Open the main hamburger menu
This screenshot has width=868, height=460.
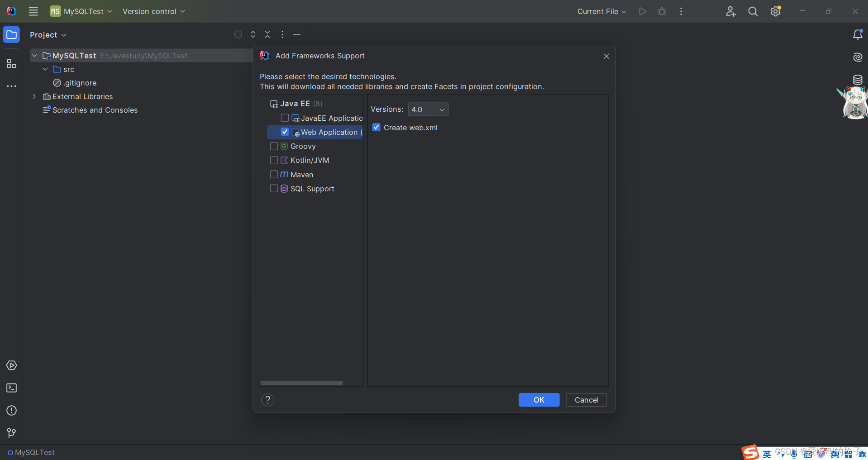(33, 11)
